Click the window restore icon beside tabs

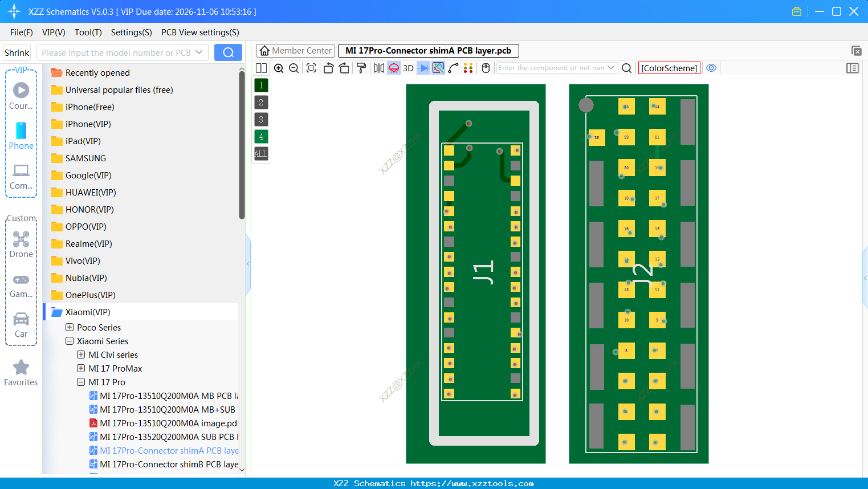(856, 51)
